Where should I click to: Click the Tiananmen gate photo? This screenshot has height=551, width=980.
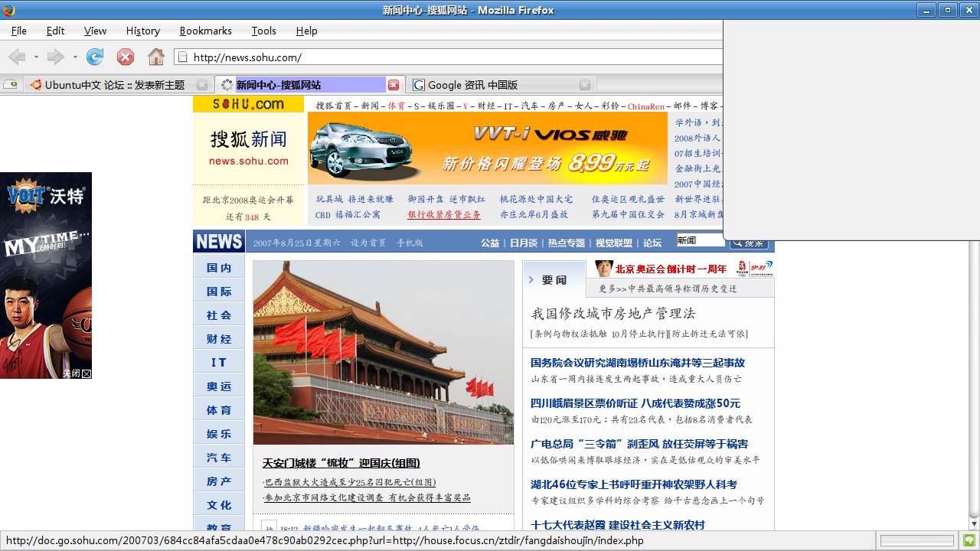coord(384,353)
